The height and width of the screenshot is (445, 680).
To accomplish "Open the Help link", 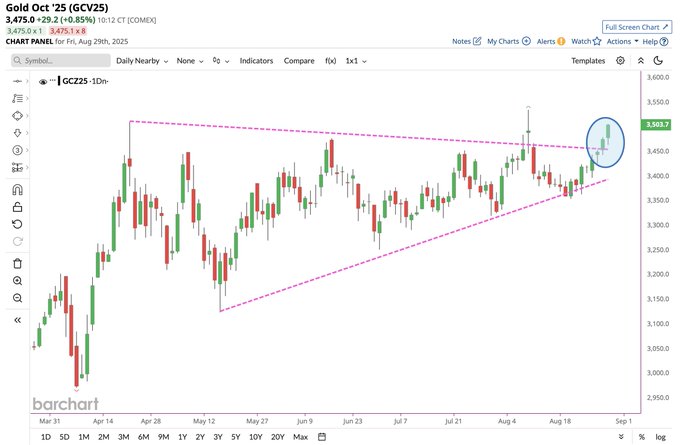I will point(655,42).
